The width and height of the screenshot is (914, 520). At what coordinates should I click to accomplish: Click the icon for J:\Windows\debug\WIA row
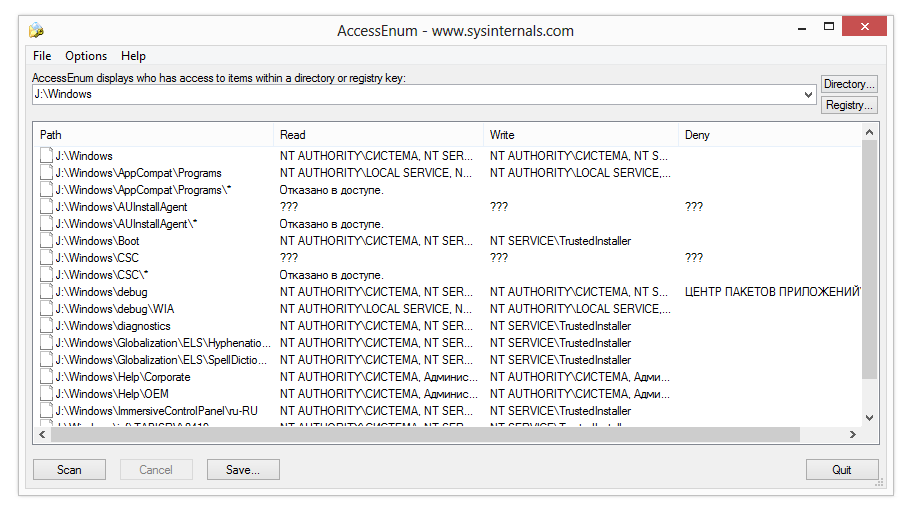click(46, 309)
